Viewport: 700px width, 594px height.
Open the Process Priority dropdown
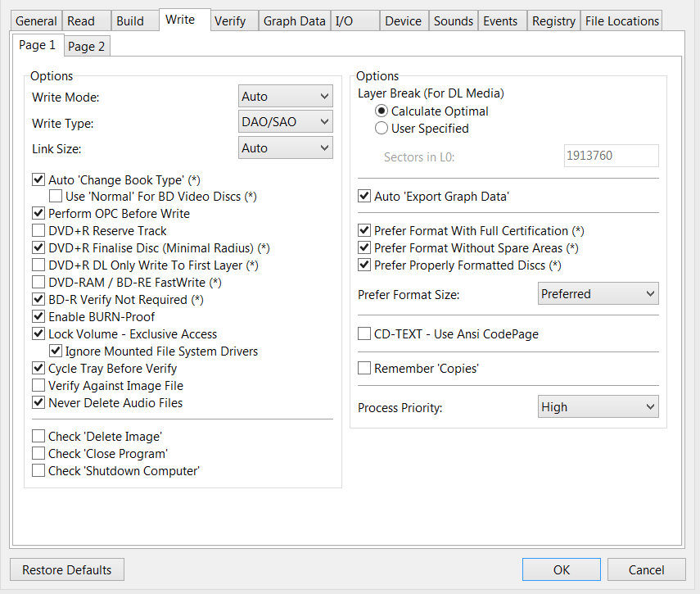(598, 407)
